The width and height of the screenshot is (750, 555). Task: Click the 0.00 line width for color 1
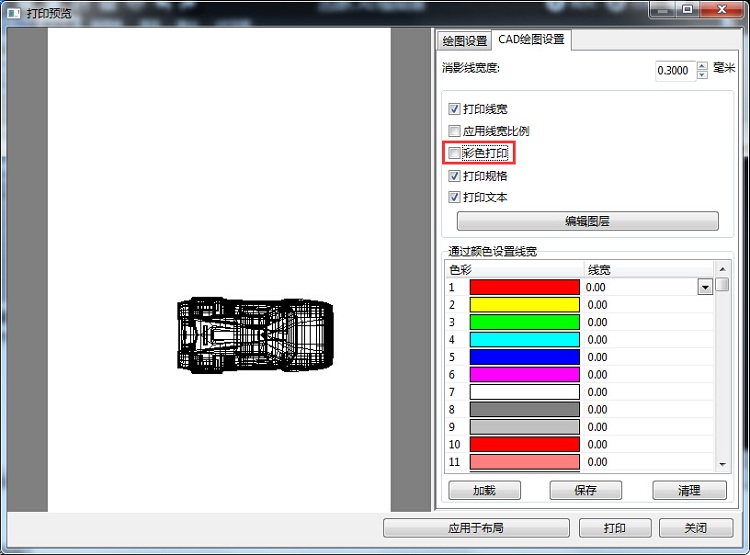[x=596, y=287]
